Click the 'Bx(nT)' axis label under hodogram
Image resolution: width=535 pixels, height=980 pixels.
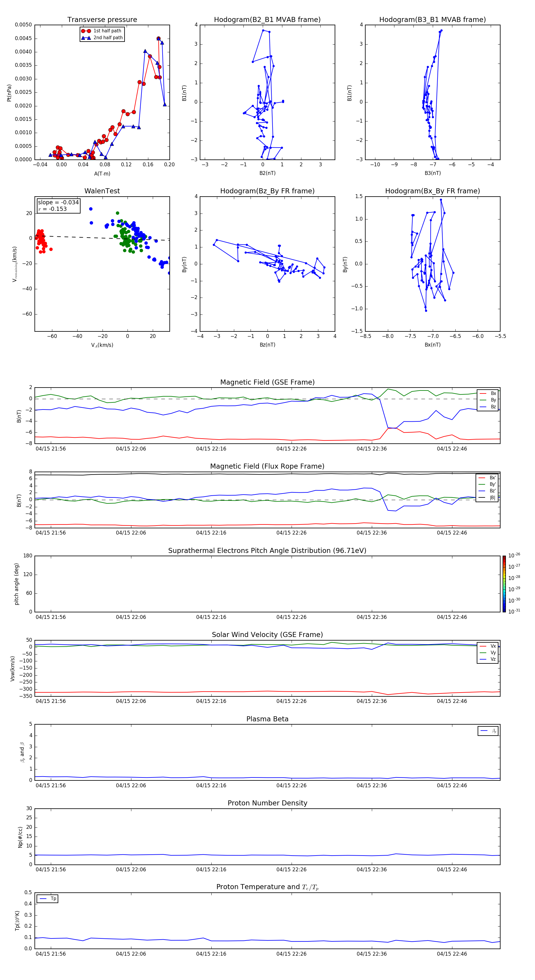[x=432, y=345]
